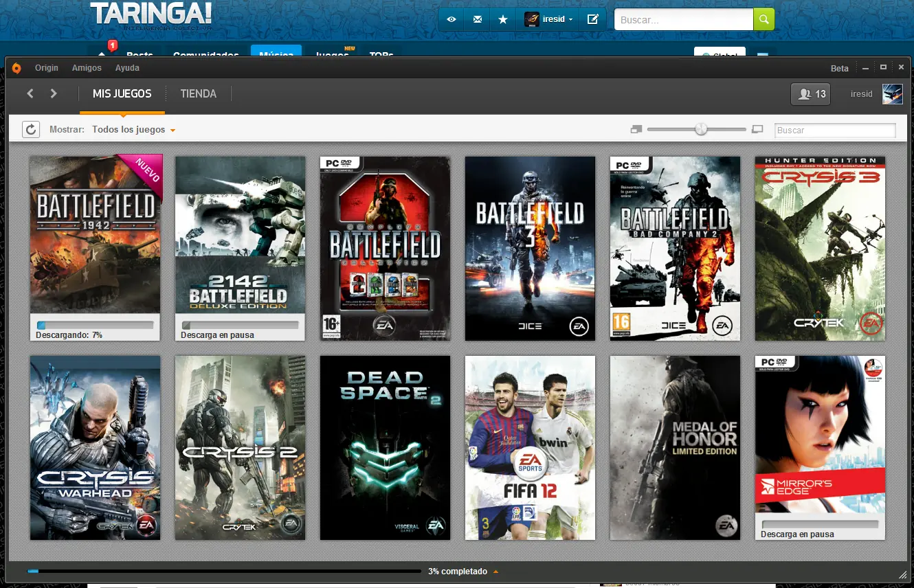The width and height of the screenshot is (914, 588).
Task: Focus the Origin Buscar search field
Action: pos(836,130)
